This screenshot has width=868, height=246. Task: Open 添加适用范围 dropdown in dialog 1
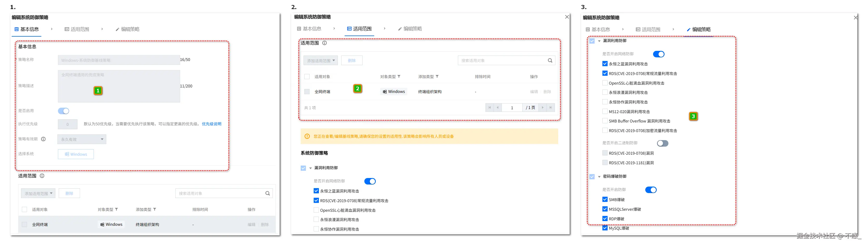click(38, 194)
